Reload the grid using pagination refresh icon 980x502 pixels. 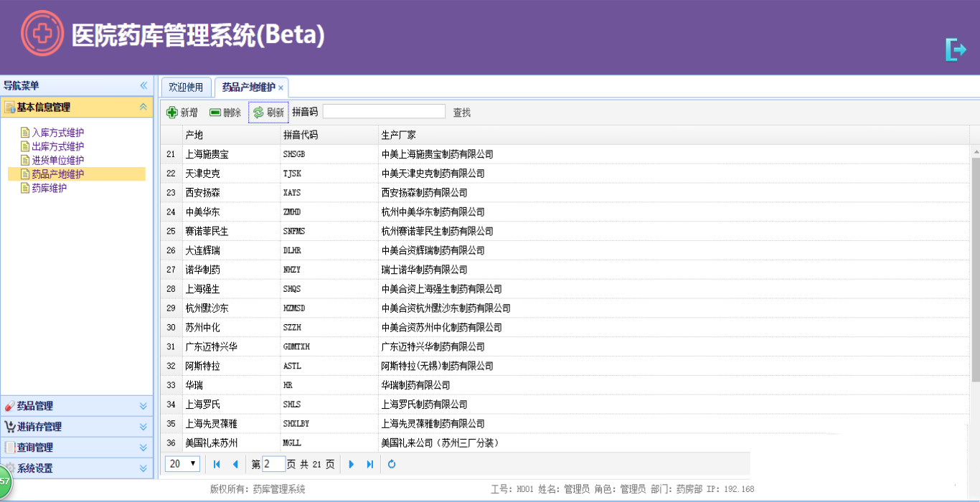[x=392, y=464]
